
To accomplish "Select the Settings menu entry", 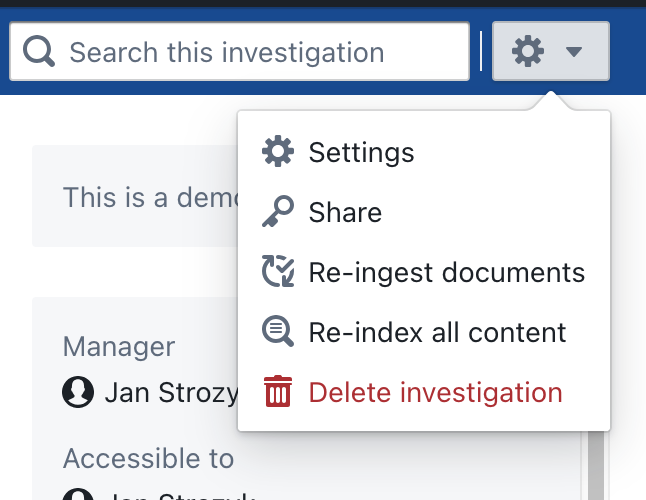I will click(424, 152).
